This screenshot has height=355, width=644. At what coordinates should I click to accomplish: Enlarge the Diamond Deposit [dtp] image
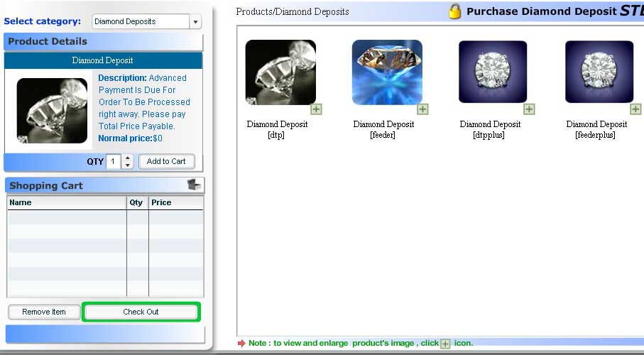(x=316, y=109)
